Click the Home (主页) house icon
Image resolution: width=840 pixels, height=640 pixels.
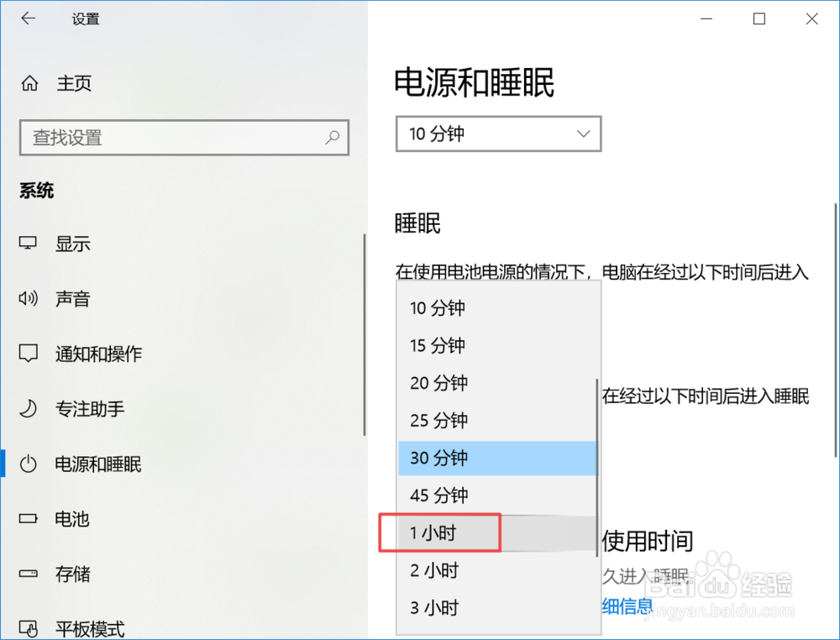[30, 83]
